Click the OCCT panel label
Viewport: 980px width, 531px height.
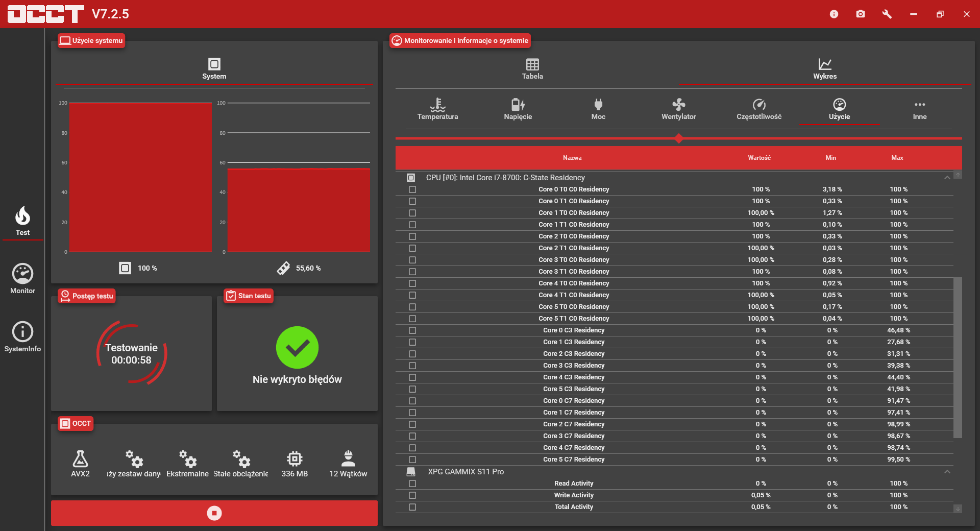click(76, 424)
